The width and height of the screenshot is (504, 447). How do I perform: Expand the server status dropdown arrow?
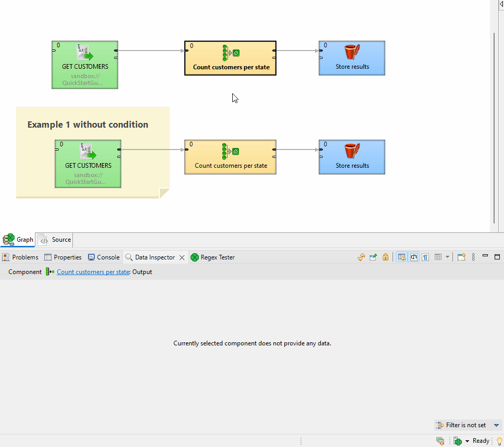(x=467, y=441)
